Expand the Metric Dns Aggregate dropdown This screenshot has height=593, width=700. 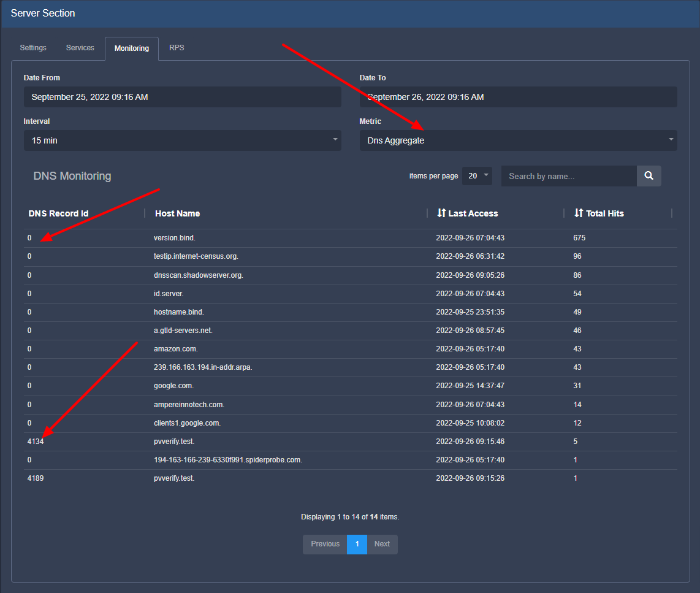(518, 140)
